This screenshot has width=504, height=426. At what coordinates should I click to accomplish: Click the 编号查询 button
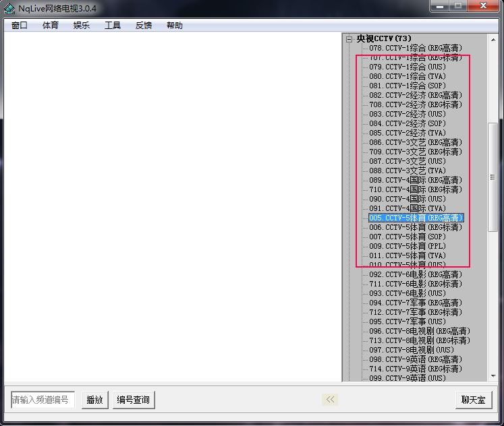click(134, 400)
